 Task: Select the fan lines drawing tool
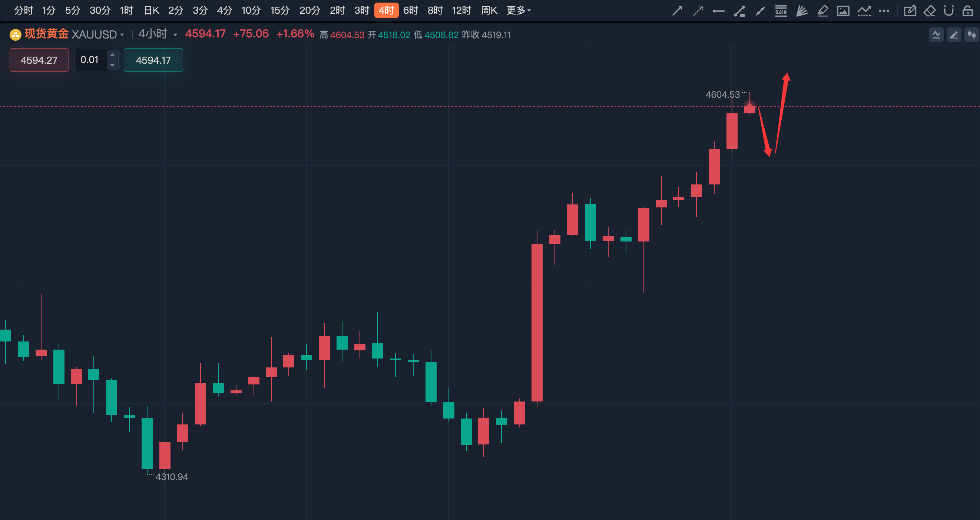coord(802,11)
